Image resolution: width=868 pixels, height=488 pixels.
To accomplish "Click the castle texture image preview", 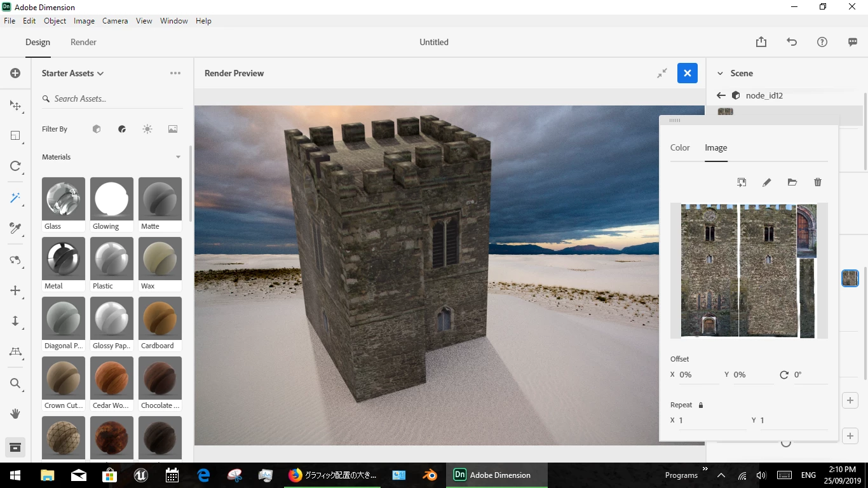I will [749, 271].
